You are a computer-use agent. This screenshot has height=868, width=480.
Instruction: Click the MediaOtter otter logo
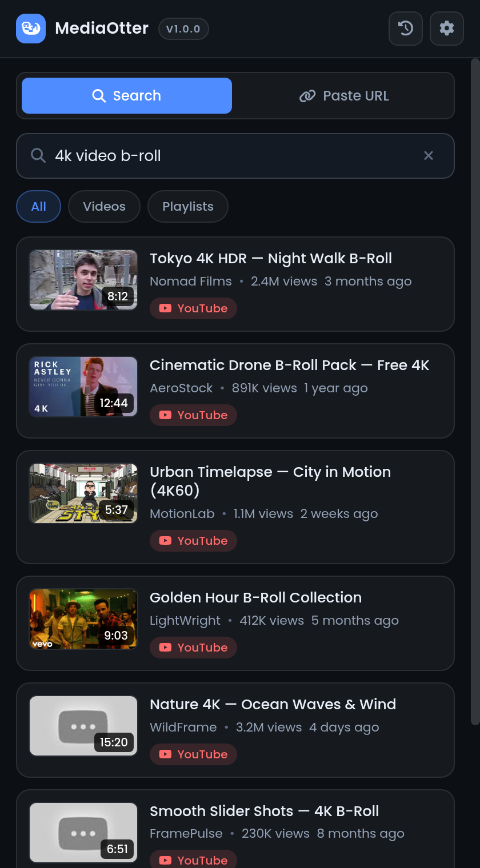(31, 29)
